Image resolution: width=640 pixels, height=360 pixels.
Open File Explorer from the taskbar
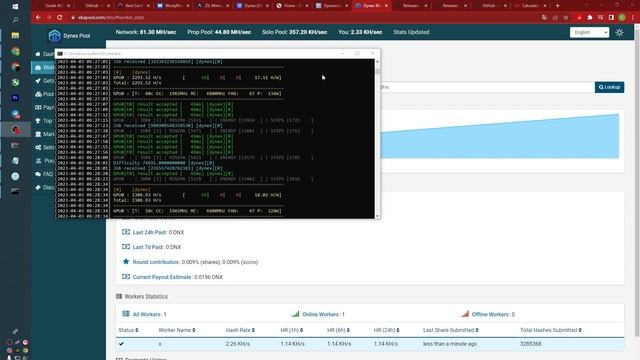[x=15, y=36]
